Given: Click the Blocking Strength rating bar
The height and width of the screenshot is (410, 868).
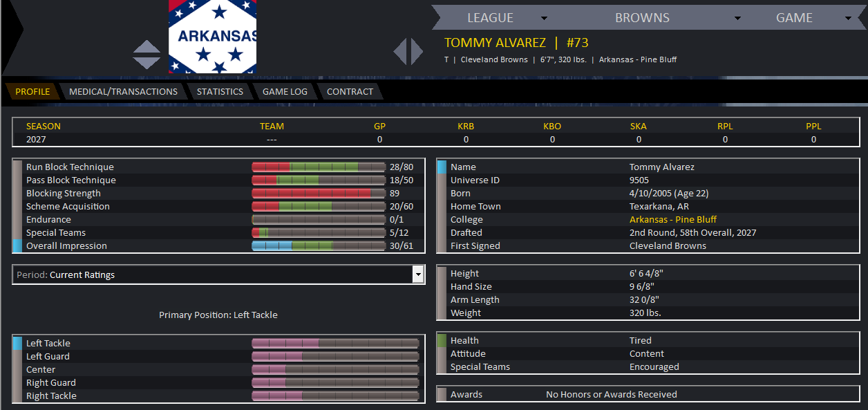Looking at the screenshot, I should point(319,193).
